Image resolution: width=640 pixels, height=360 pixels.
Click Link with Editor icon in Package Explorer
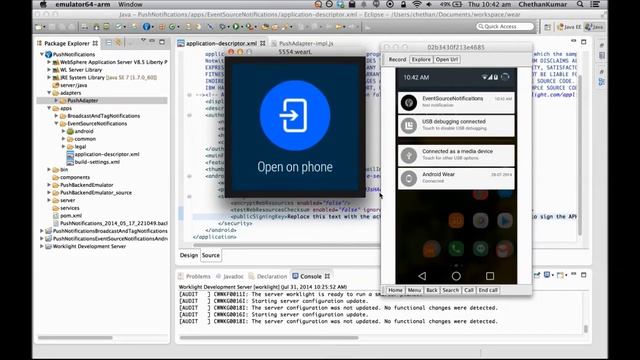click(118, 42)
